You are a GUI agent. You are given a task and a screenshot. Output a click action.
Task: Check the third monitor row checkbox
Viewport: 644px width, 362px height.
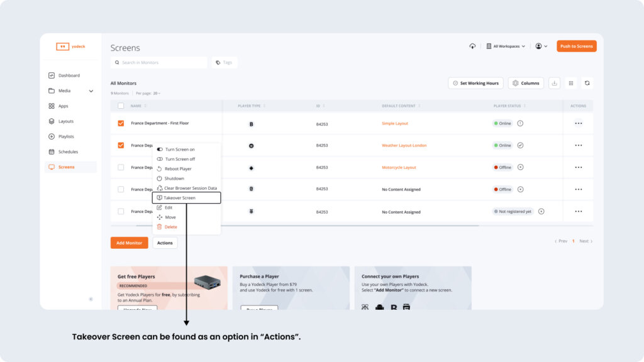tap(121, 167)
